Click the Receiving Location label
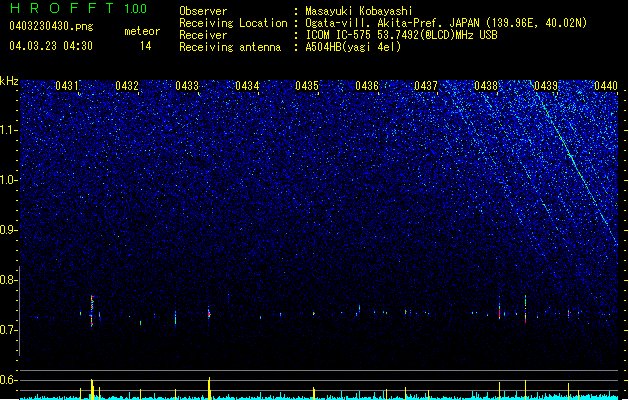This screenshot has height=400, width=629. pos(233,23)
